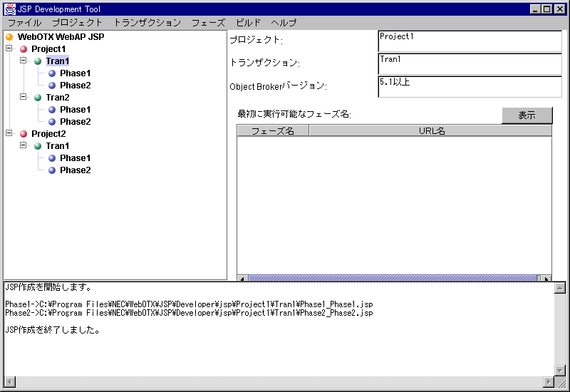Collapse the Project2 tree node
570x392 pixels.
(x=9, y=133)
